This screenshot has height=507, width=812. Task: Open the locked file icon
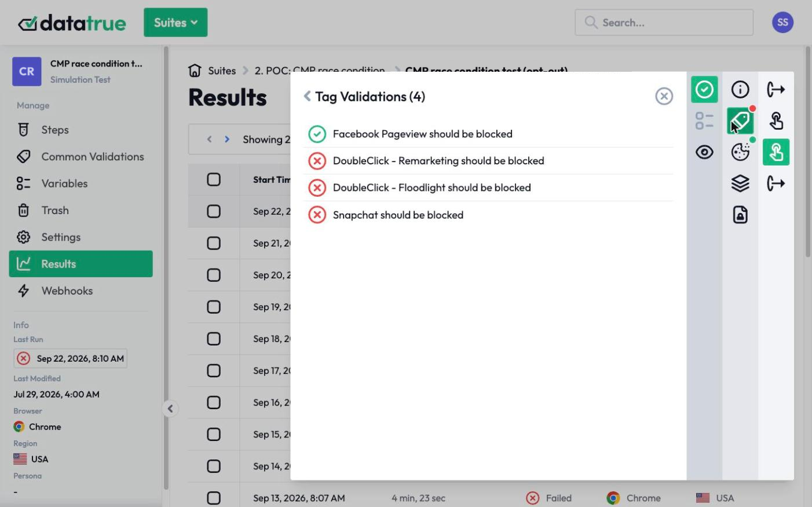click(740, 215)
